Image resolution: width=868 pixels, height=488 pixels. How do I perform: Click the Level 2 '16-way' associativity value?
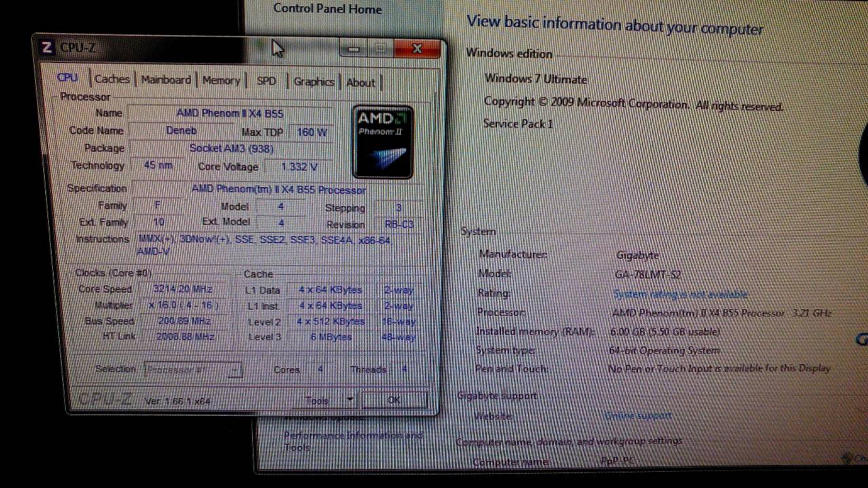click(398, 322)
